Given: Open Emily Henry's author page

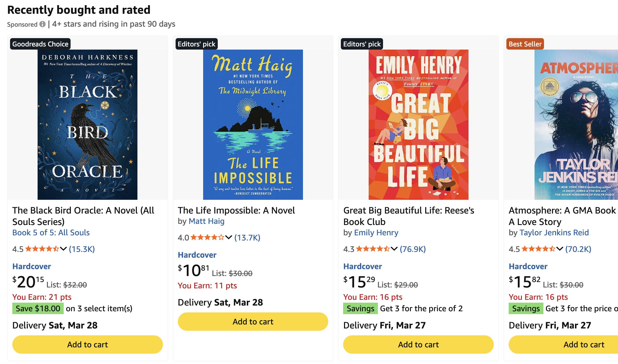Looking at the screenshot, I should tap(376, 233).
